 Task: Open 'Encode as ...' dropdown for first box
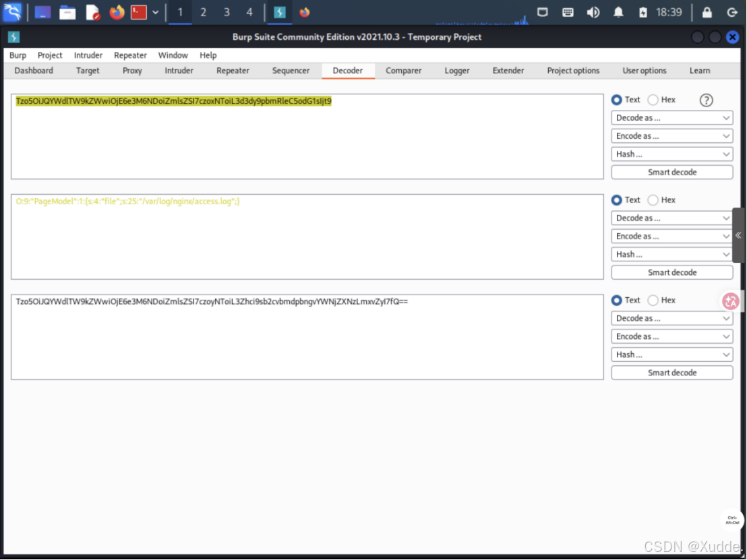tap(671, 135)
